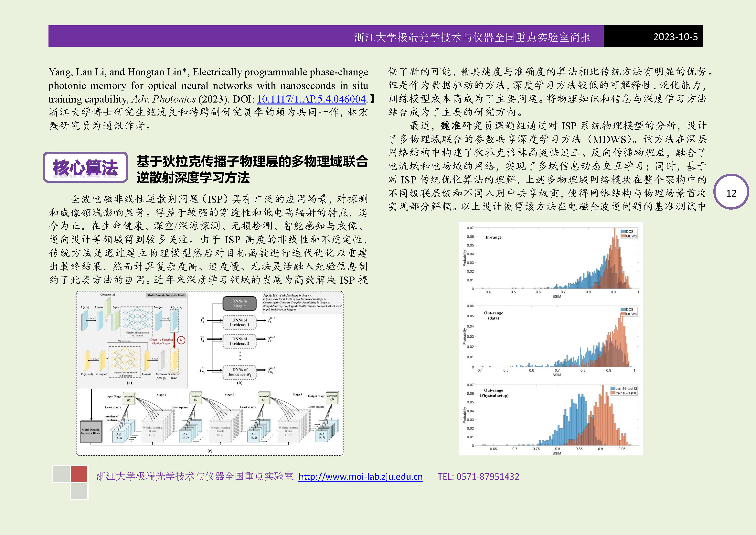Click the DNNs of Incidence 2 box
This screenshot has width=756, height=535.
240,341
